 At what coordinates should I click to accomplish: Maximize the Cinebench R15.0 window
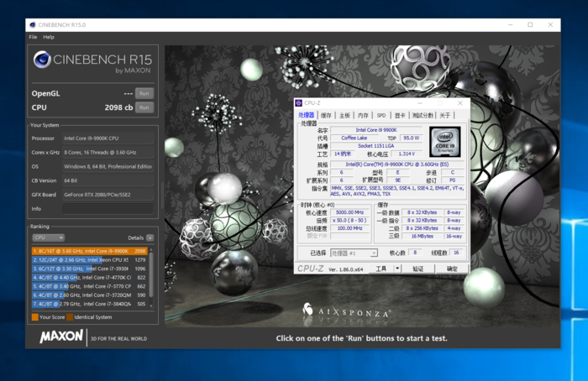coord(530,24)
